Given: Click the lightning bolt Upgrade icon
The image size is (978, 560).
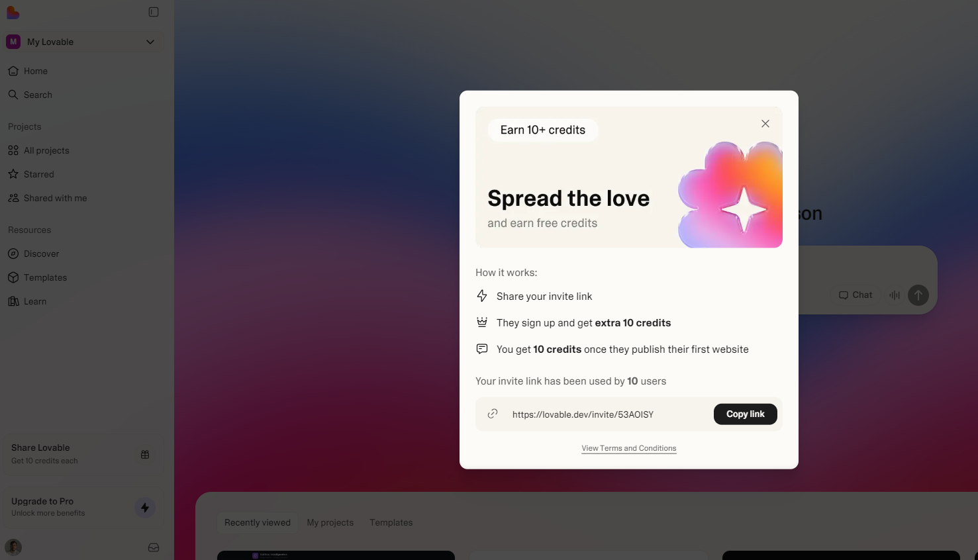Looking at the screenshot, I should 145,508.
